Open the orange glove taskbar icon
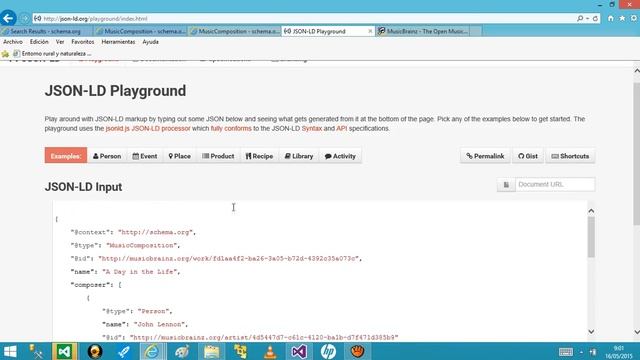The image size is (640, 360). coord(358,351)
